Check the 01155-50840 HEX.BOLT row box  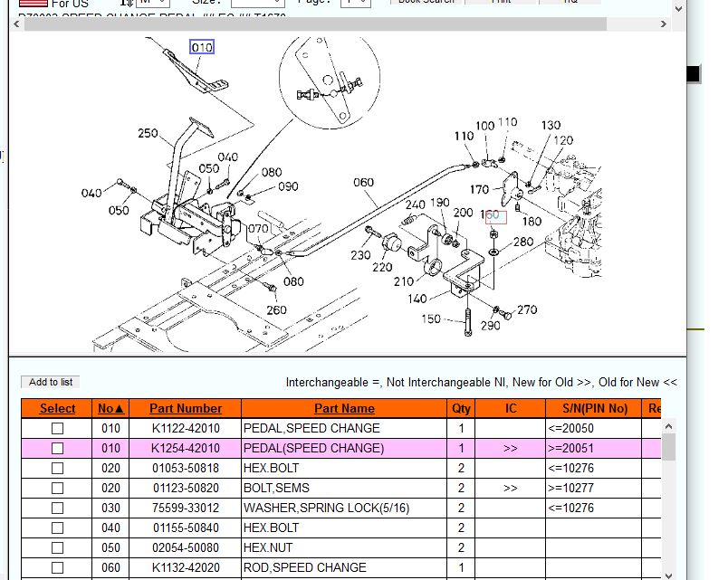pyautogui.click(x=58, y=528)
